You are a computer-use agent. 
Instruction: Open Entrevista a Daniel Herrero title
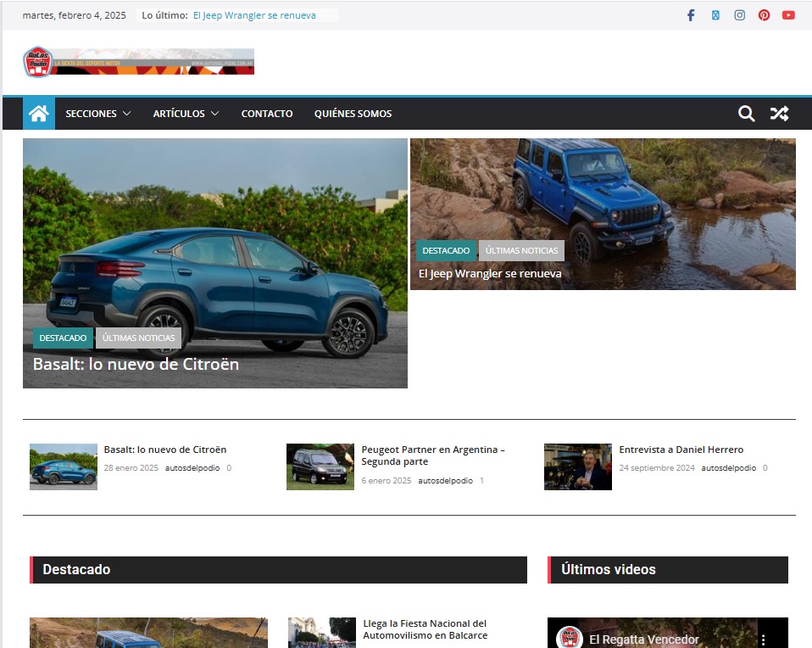pos(681,450)
